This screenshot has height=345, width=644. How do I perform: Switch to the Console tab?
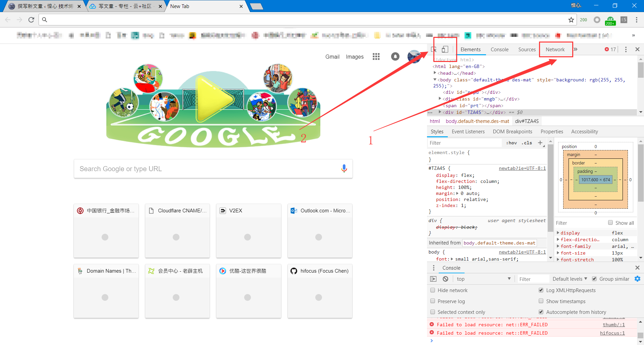499,49
